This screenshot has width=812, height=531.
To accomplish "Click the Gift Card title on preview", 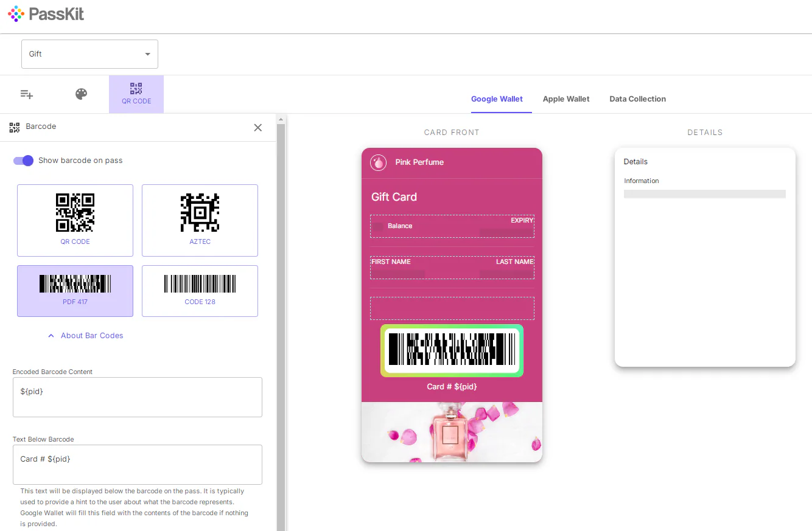I will 394,197.
